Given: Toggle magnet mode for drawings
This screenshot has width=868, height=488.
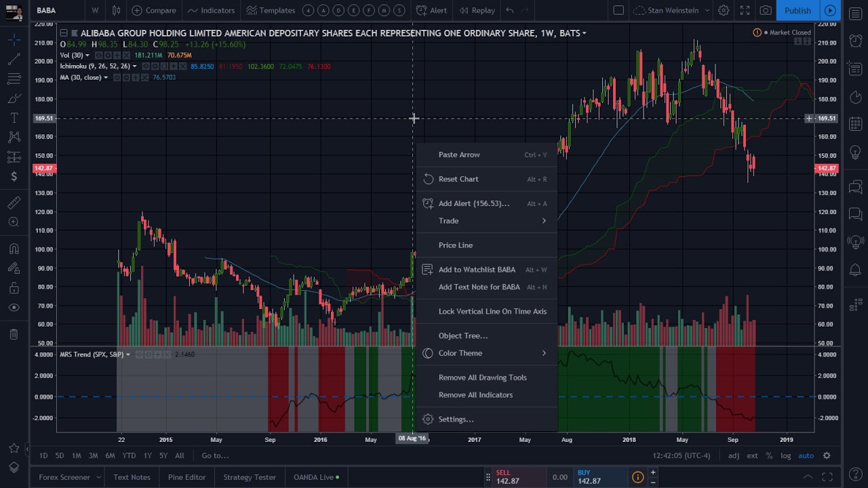Looking at the screenshot, I should (x=14, y=248).
